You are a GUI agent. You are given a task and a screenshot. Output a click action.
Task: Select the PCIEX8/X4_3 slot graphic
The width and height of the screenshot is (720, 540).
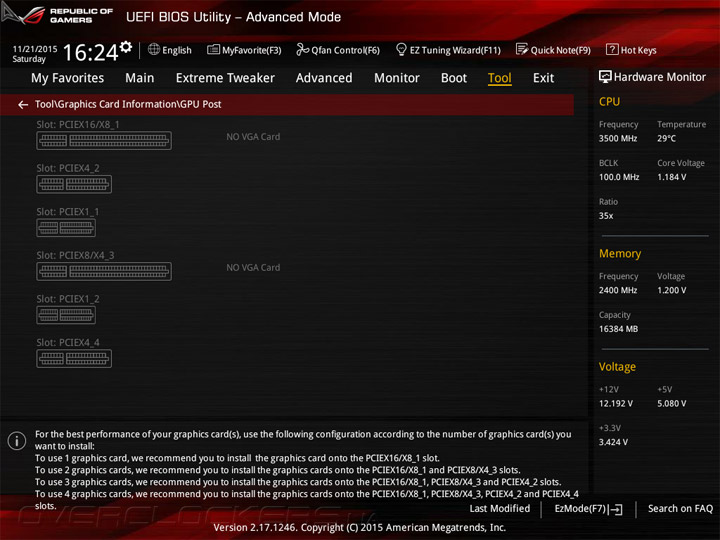pyautogui.click(x=104, y=271)
